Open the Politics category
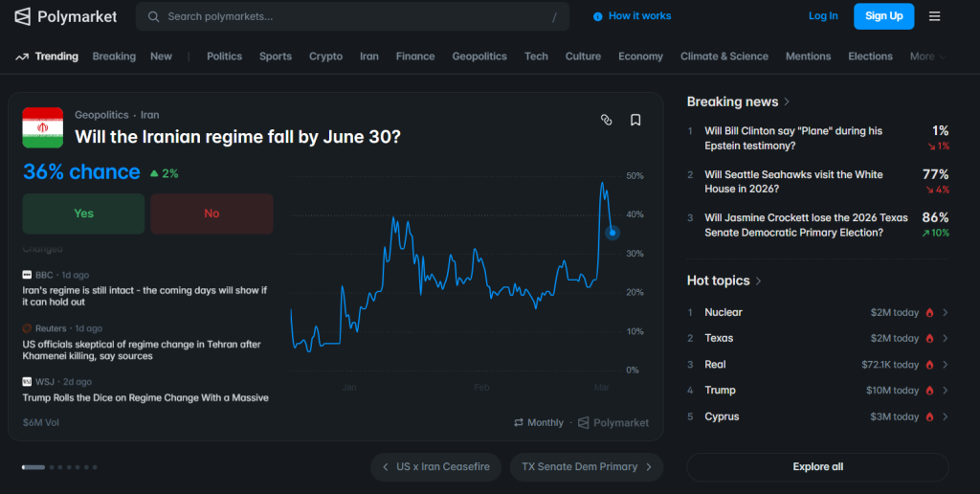The width and height of the screenshot is (980, 494). coord(224,56)
